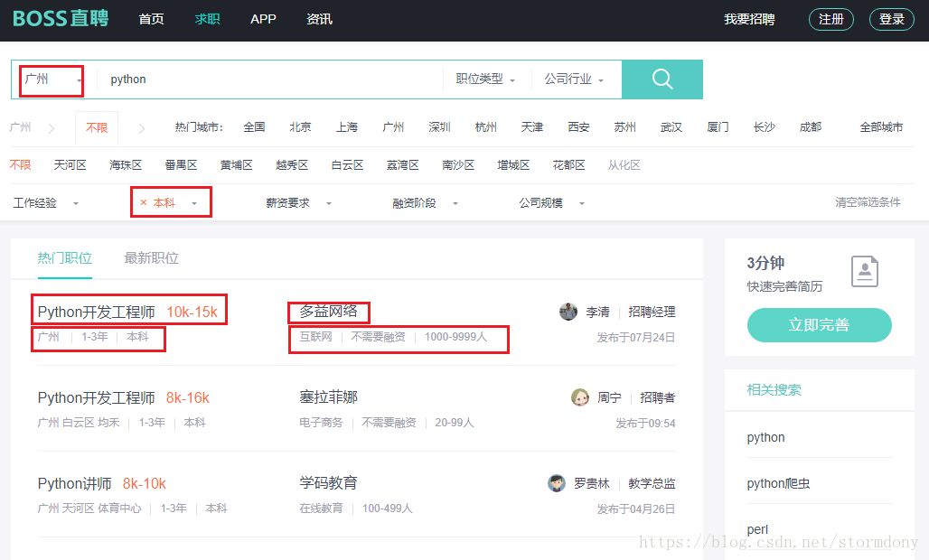The image size is (929, 560).
Task: Click recruiter 李清's avatar
Action: [568, 312]
